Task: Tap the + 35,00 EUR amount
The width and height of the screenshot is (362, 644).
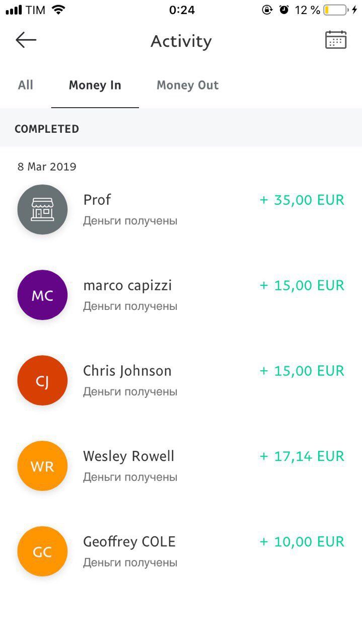Action: (x=302, y=200)
